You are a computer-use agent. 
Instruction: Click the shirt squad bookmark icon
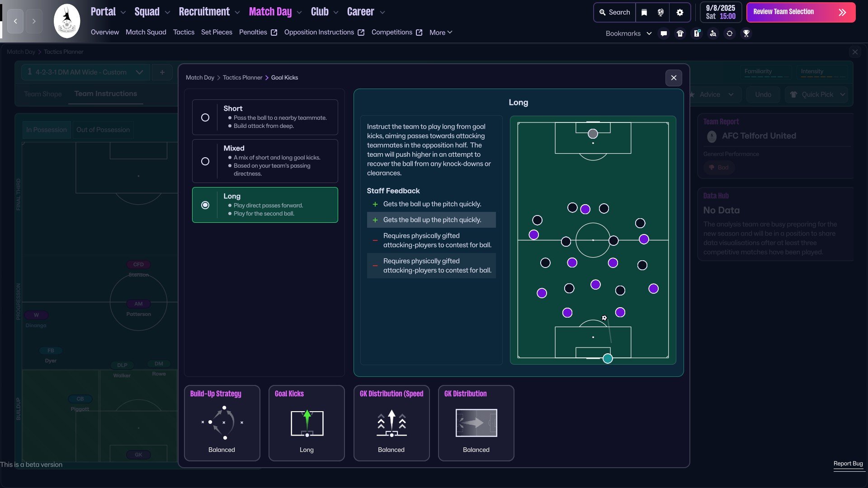point(680,33)
